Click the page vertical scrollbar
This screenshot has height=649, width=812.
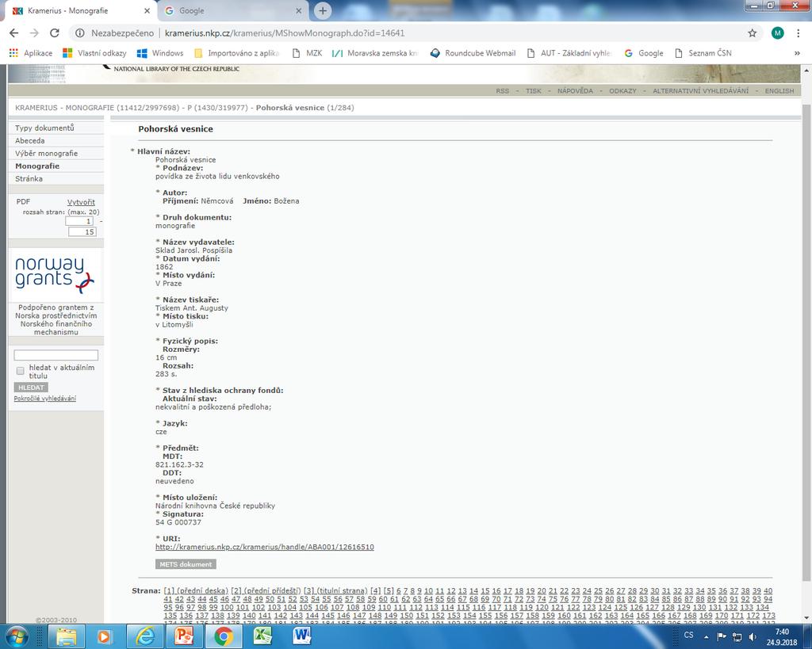pyautogui.click(x=806, y=342)
